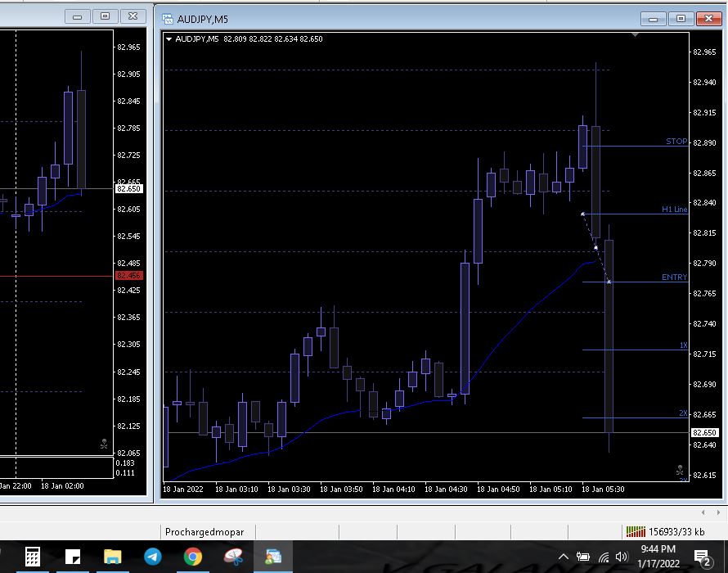Click the 18 Jan 04:30 time label
The width and height of the screenshot is (728, 573).
tap(446, 489)
